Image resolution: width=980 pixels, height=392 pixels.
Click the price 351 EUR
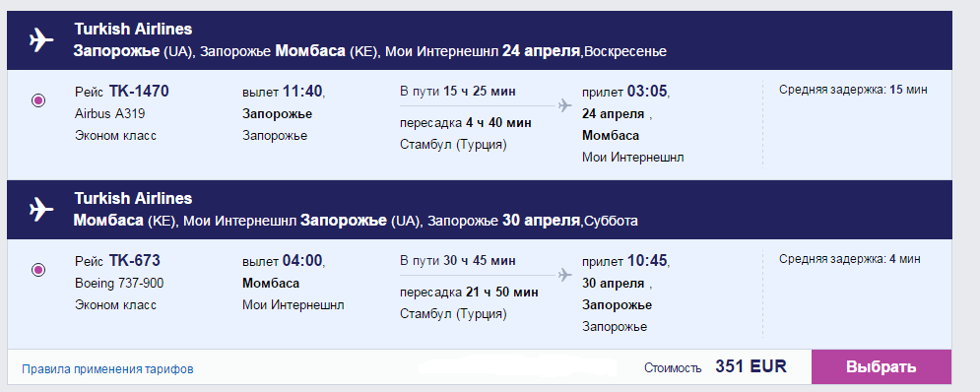click(x=751, y=366)
